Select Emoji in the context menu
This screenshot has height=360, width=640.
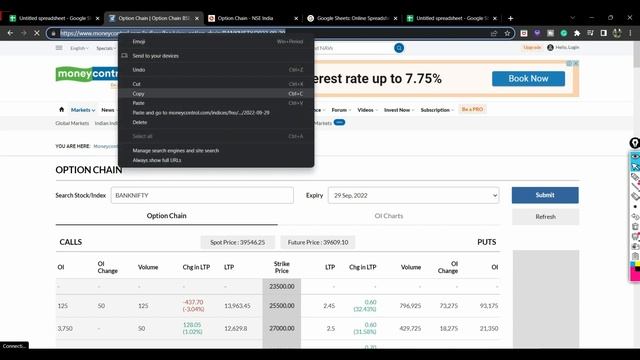[x=216, y=42]
